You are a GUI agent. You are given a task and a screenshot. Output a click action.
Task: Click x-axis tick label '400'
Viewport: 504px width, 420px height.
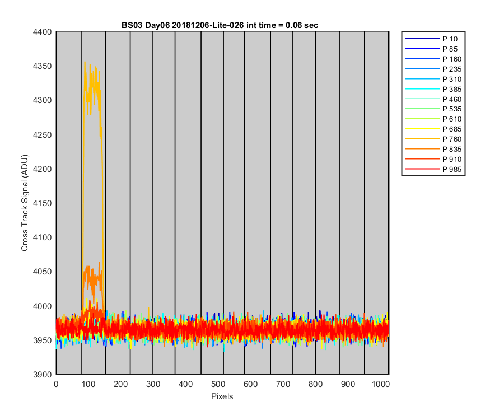click(185, 384)
